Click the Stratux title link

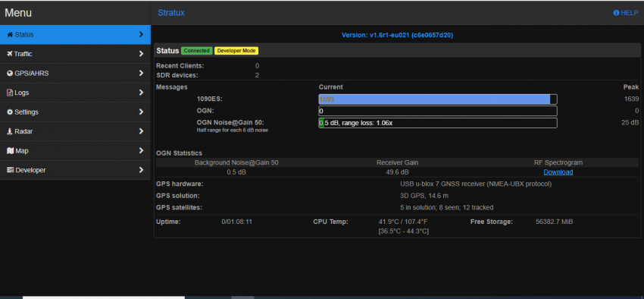[171, 13]
